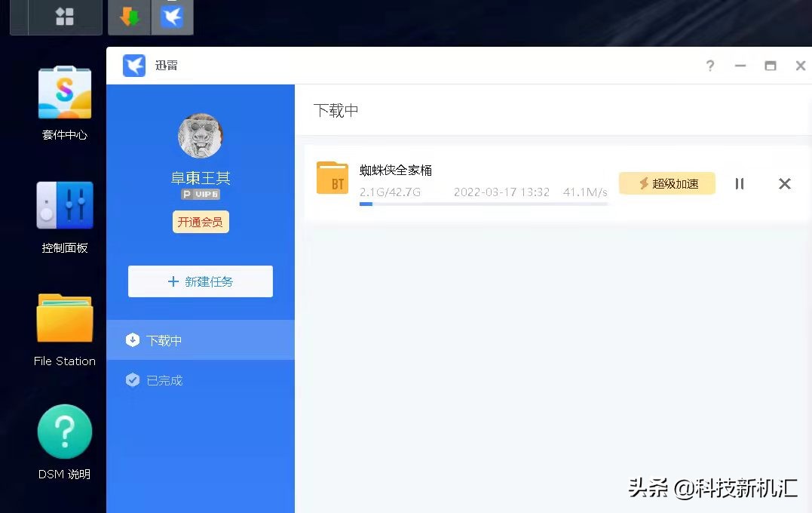Image resolution: width=812 pixels, height=513 pixels.
Task: Open help via the question mark icon
Action: [709, 66]
